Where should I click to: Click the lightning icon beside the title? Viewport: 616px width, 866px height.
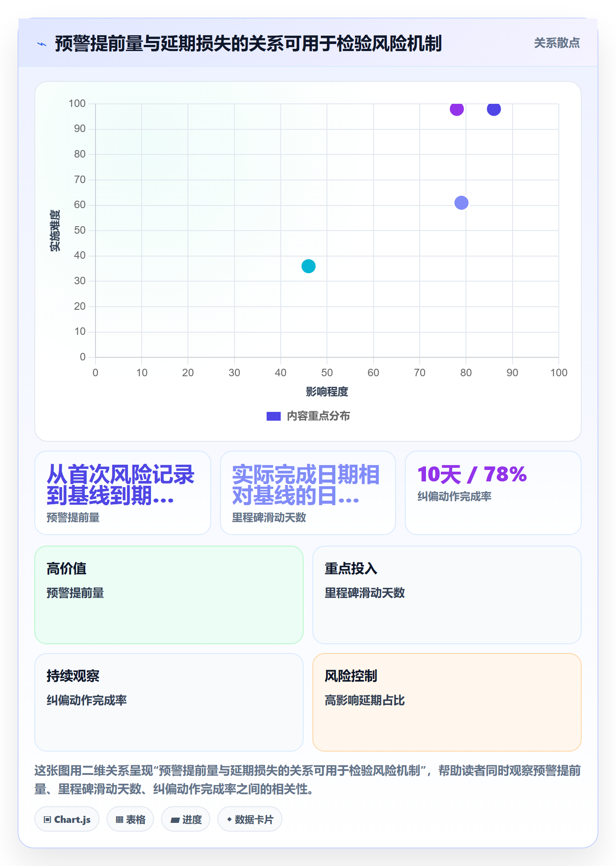tap(42, 44)
